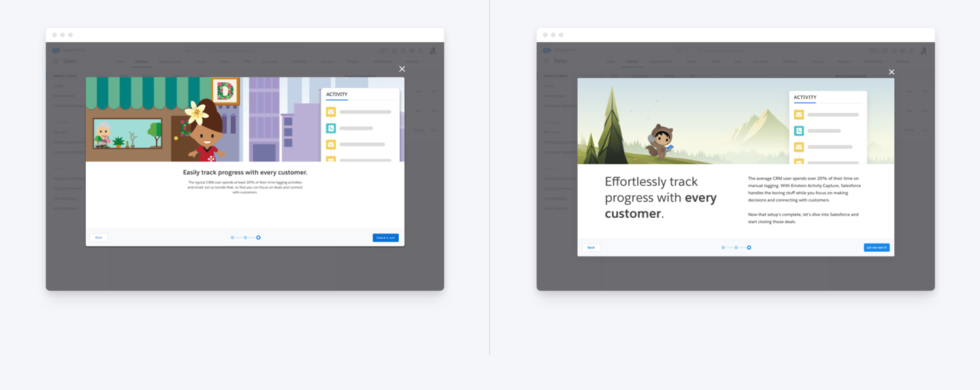980x390 pixels.
Task: Open the app launcher grid beside Sales, mountain window
Action: pos(546,61)
